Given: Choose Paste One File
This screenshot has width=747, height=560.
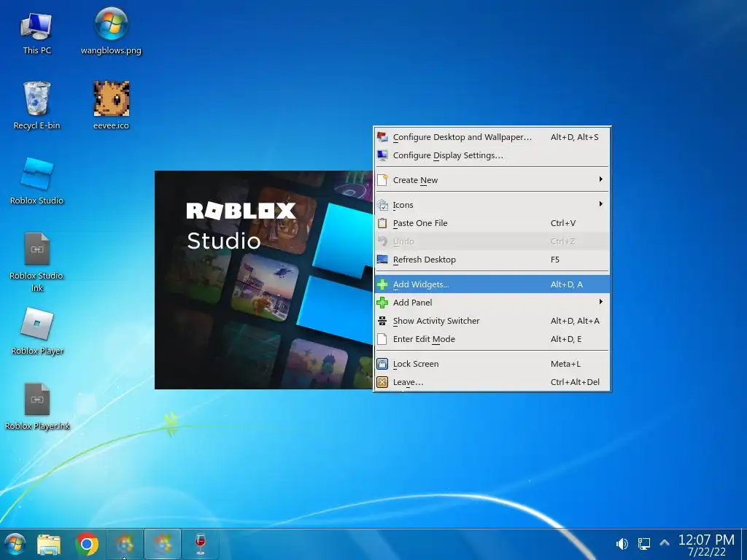Looking at the screenshot, I should pyautogui.click(x=492, y=223).
